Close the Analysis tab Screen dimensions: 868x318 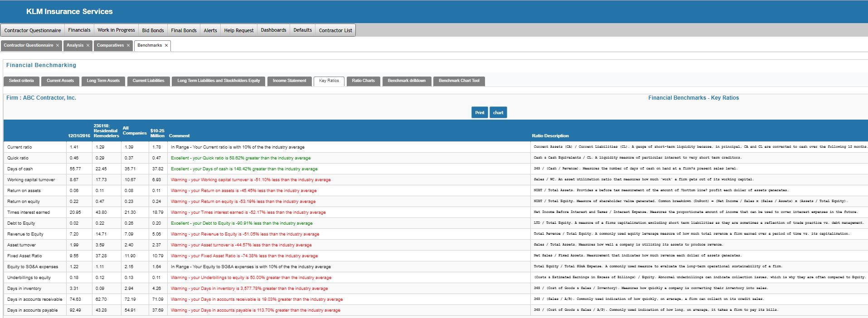pyautogui.click(x=88, y=45)
